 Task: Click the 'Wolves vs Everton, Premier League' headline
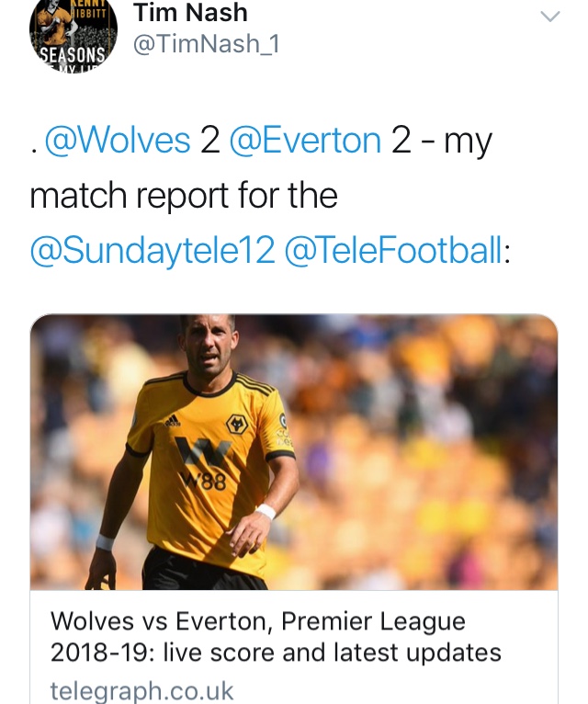(x=257, y=621)
